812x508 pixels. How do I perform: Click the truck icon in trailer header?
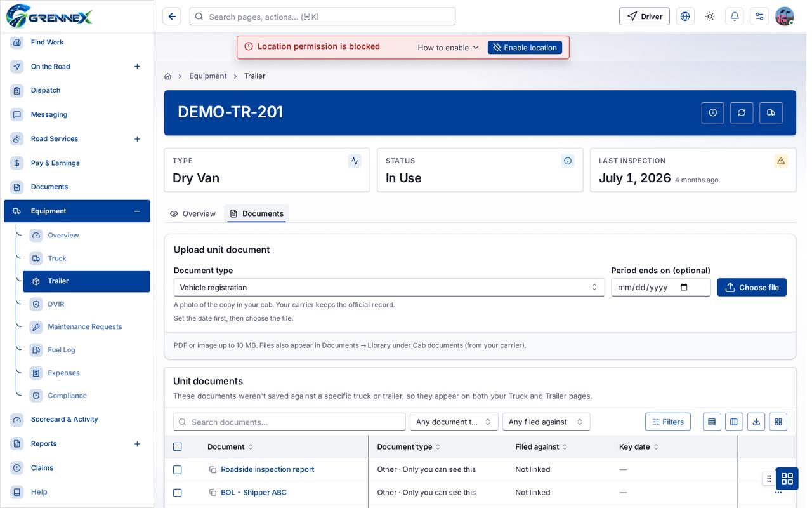coord(771,113)
